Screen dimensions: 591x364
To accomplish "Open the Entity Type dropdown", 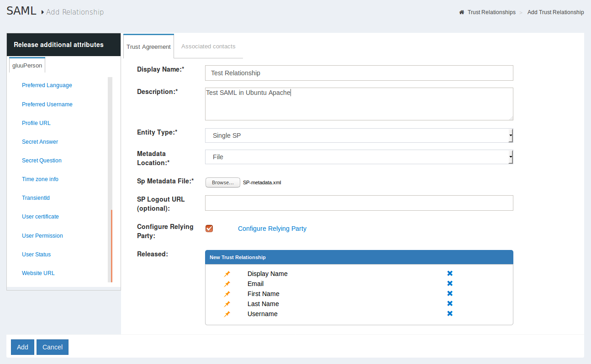I will click(x=359, y=135).
